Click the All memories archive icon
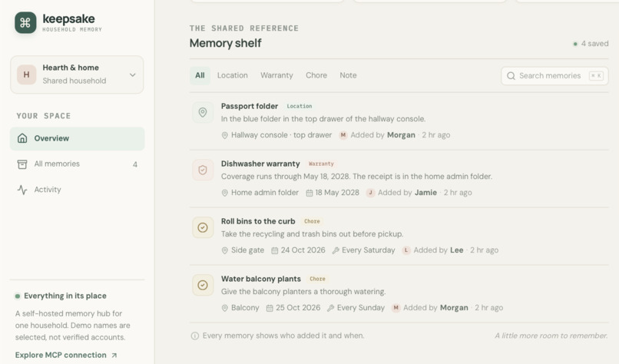 [22, 164]
